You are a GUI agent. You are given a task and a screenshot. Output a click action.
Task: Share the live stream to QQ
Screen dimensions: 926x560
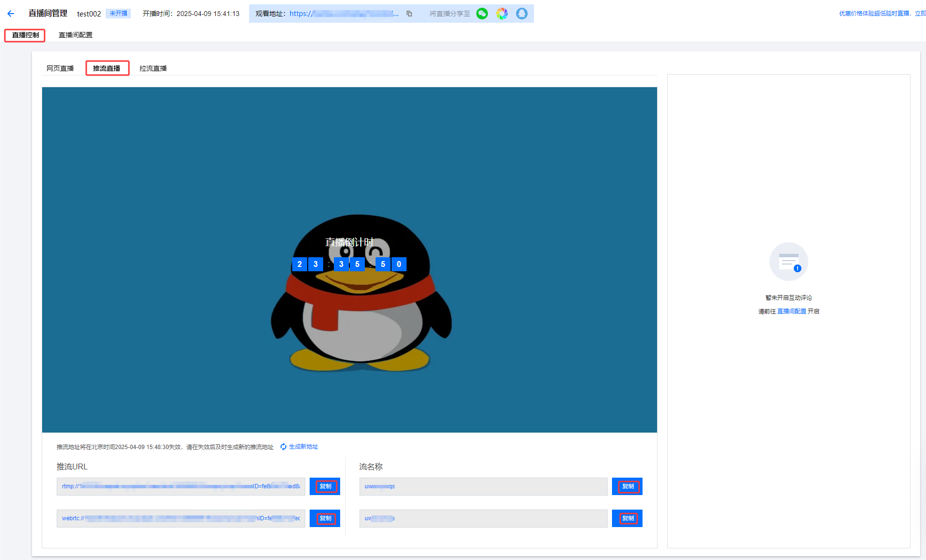tap(521, 14)
